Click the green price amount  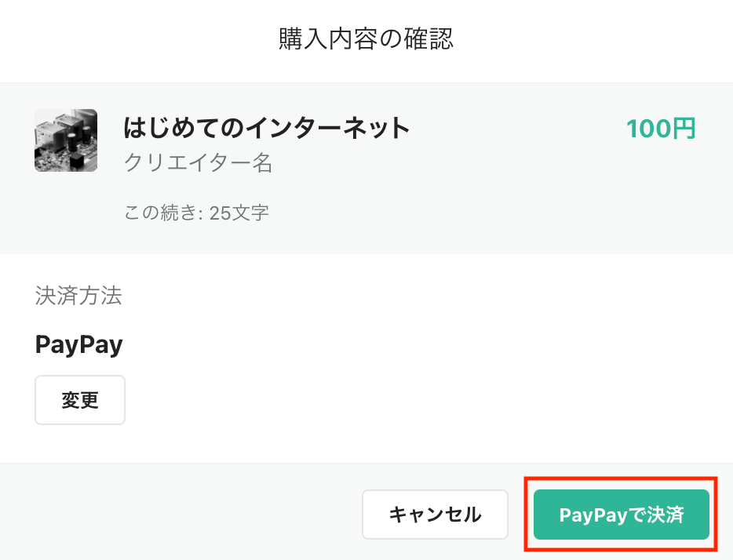coord(661,129)
